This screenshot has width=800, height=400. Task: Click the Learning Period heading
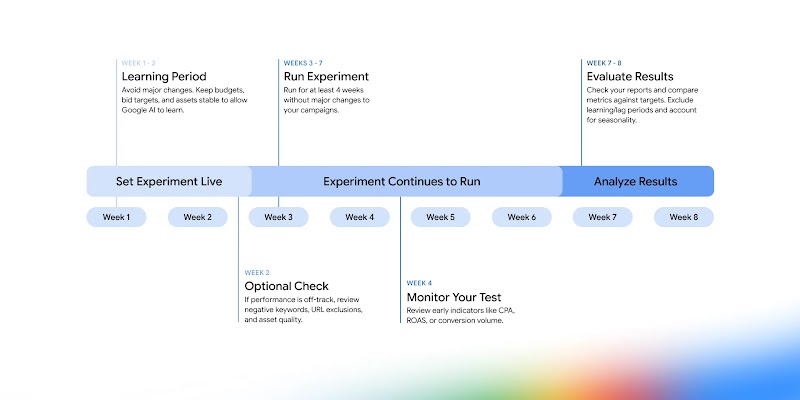[164, 77]
